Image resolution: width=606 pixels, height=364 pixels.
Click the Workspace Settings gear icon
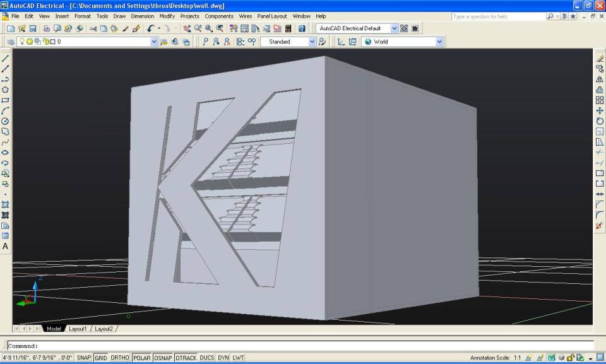(404, 28)
